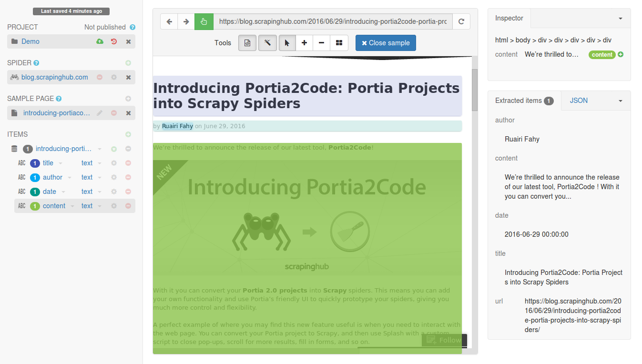
Task: Rename the introducing-portiaco sample with pencil icon
Action: point(100,113)
